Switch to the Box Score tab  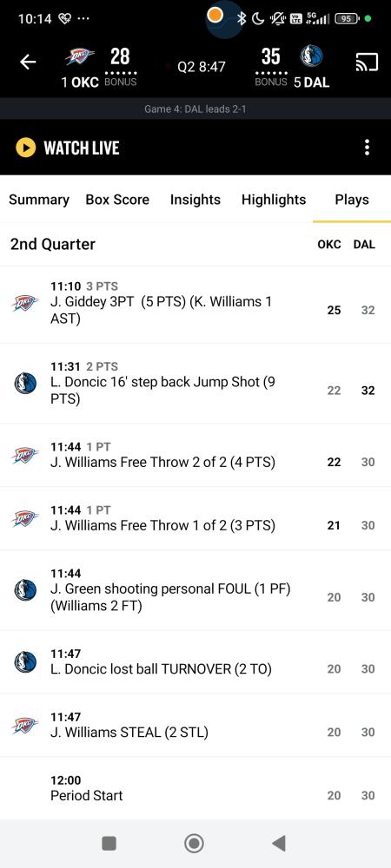coord(117,200)
